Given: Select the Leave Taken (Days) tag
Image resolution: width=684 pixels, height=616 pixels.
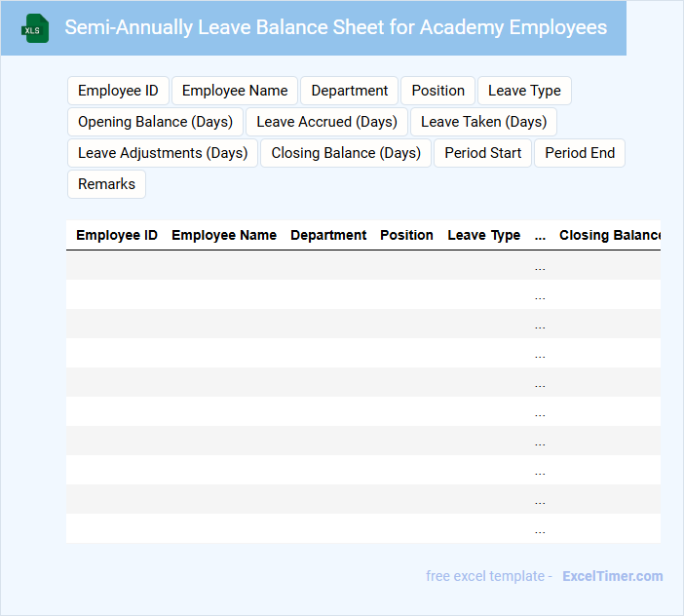Looking at the screenshot, I should point(483,122).
